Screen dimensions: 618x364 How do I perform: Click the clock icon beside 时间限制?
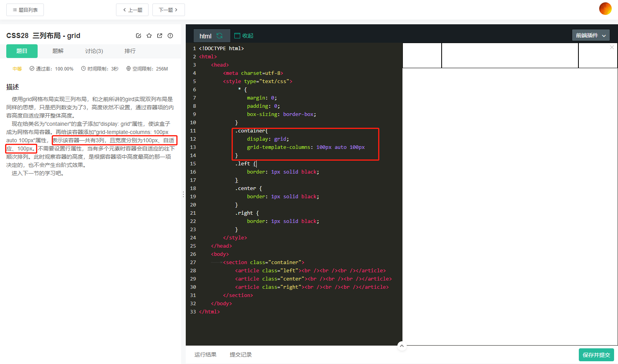(83, 69)
